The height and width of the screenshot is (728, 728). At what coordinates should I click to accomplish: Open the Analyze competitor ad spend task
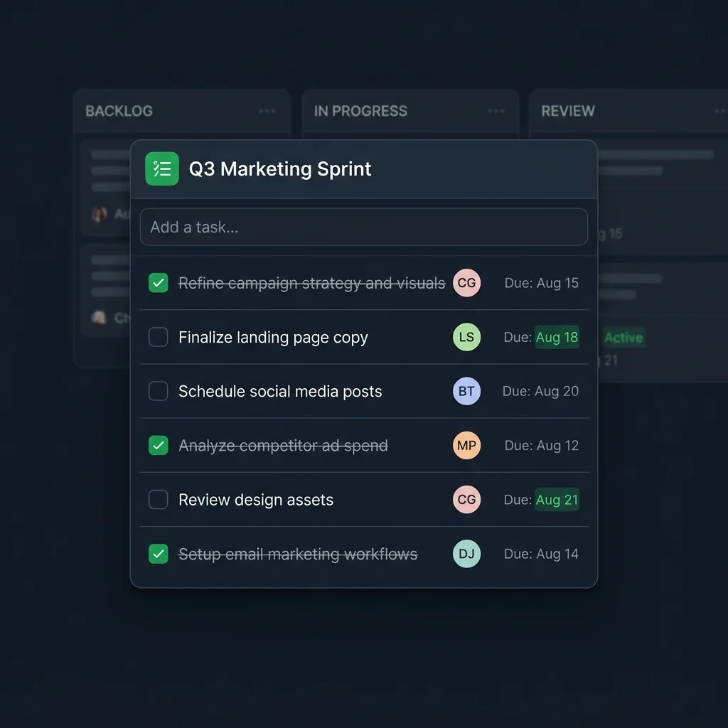pos(283,446)
